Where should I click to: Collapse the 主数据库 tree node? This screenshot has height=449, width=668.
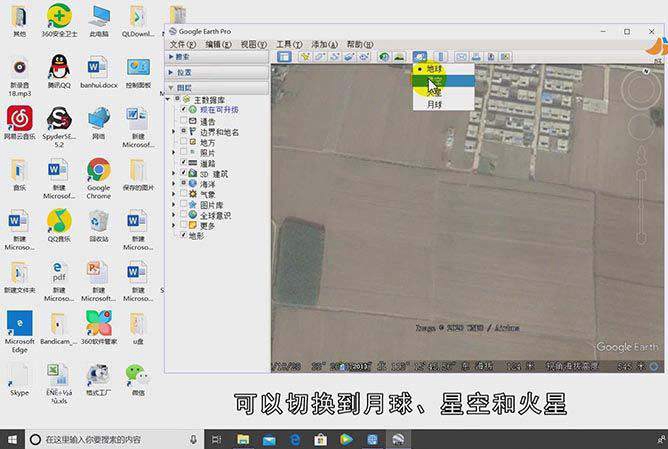tap(168, 99)
